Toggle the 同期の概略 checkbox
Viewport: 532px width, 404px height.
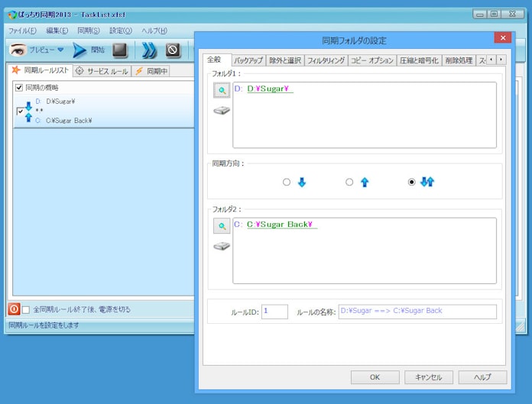(19, 87)
